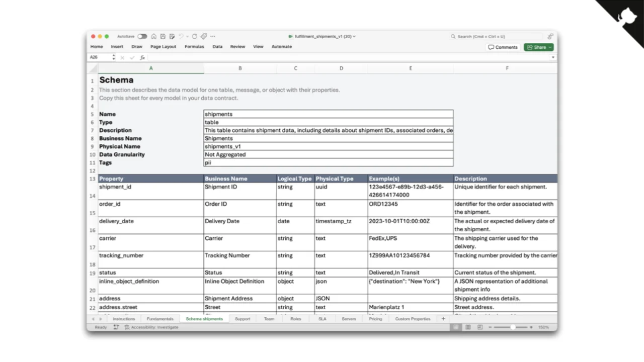This screenshot has height=362, width=644.
Task: Click the tag icon in quick access toolbar
Action: (204, 36)
